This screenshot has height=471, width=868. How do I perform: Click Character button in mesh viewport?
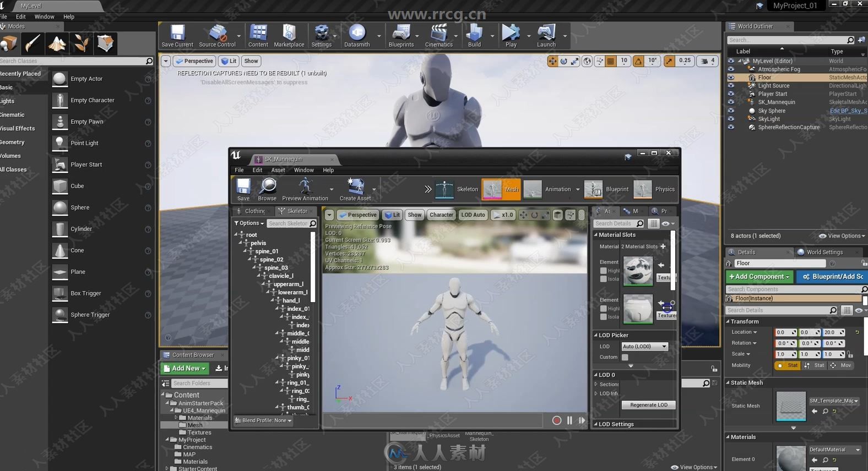pos(441,215)
